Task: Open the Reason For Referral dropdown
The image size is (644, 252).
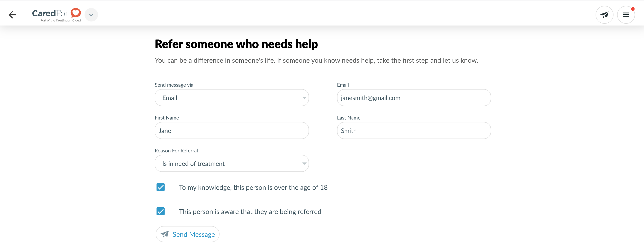Action: point(231,164)
